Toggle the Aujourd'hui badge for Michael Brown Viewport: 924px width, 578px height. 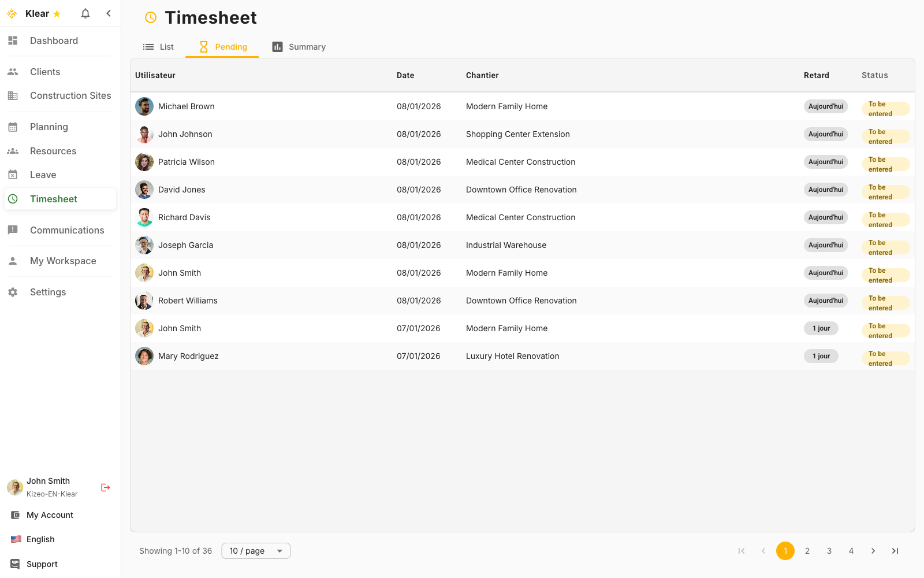[826, 106]
